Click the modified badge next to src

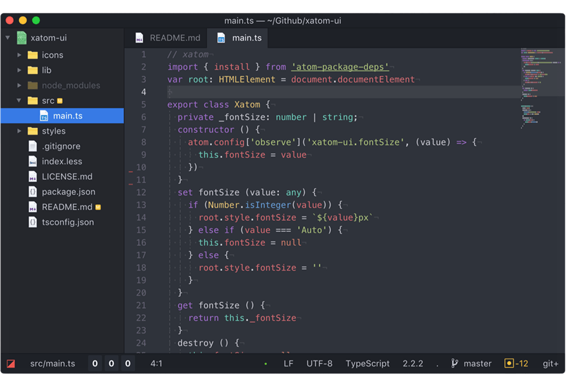coord(60,101)
